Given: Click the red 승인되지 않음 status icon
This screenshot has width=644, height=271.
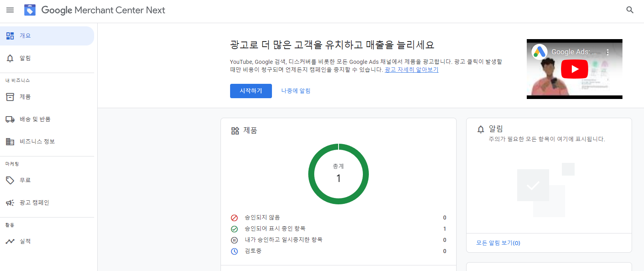Looking at the screenshot, I should point(234,218).
